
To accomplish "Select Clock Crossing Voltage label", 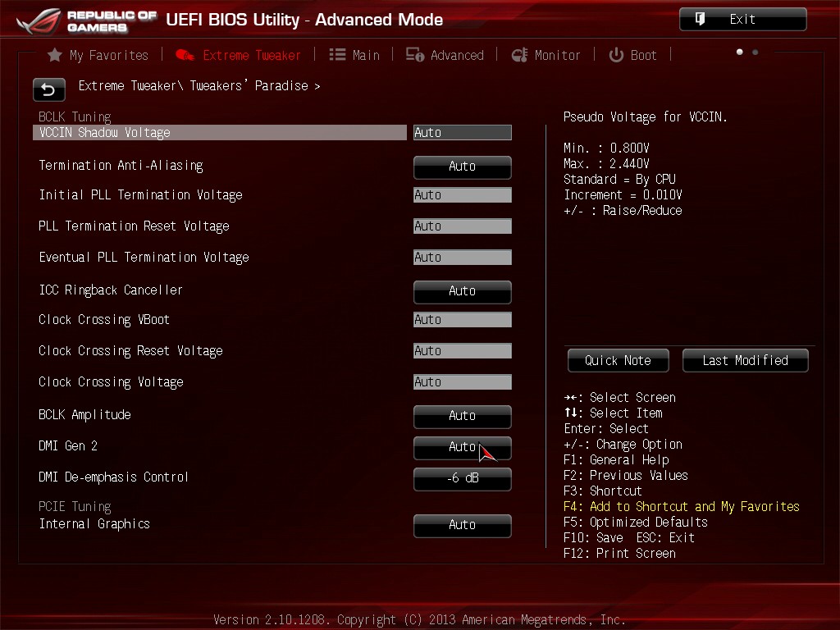I will (111, 382).
